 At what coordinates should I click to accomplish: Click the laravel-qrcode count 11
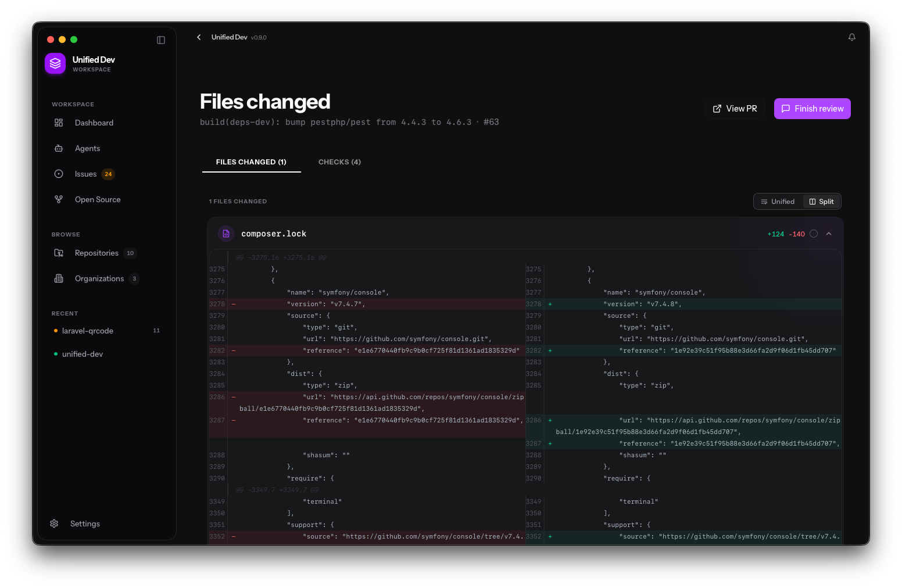pos(156,331)
